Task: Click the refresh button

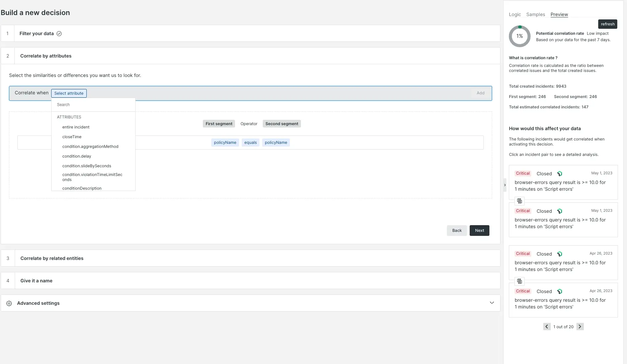Action: 608,24
